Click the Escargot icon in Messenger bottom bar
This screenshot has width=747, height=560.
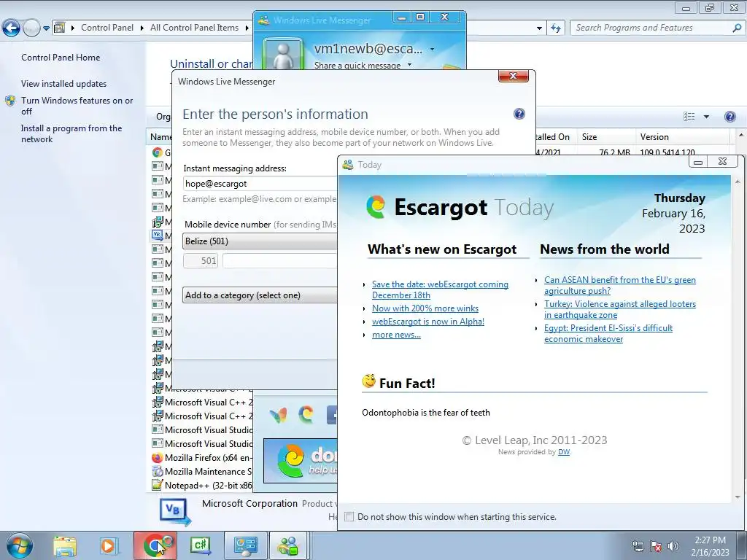point(306,415)
